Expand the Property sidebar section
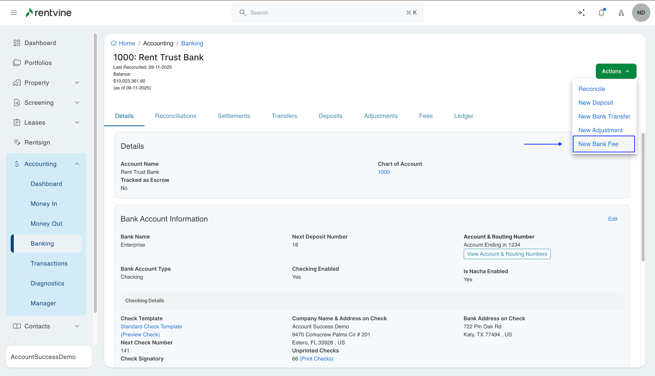 [x=77, y=83]
